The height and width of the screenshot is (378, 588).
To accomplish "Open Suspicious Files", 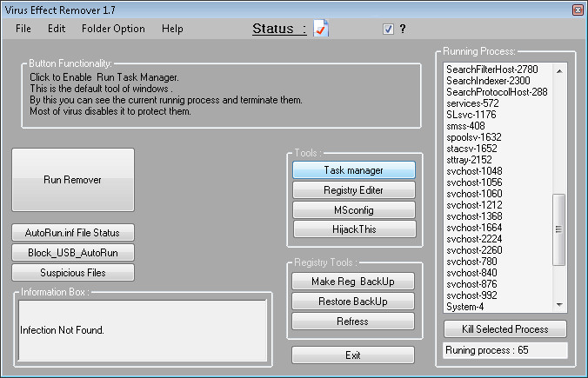I will click(73, 272).
